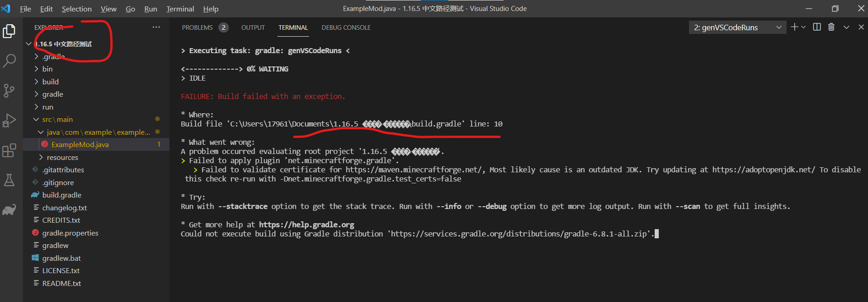Open the Explorer view in activity bar

[9, 31]
